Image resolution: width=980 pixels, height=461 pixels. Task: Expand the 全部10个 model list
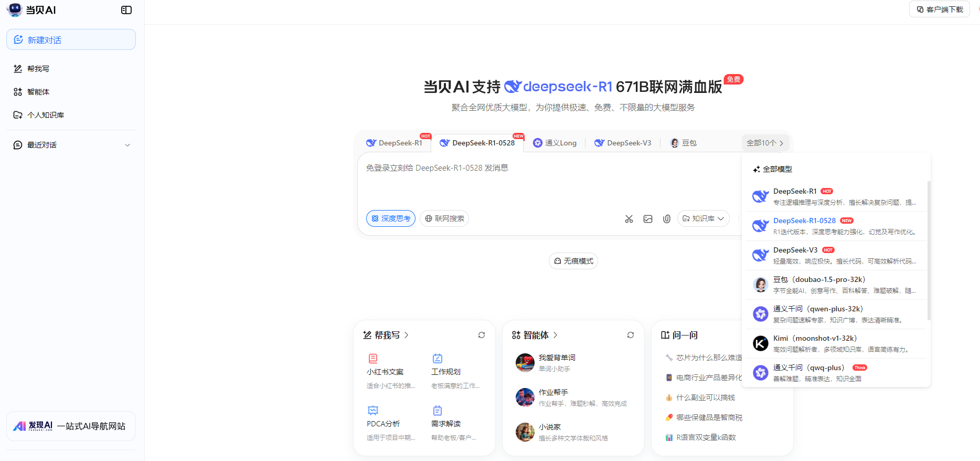click(x=765, y=143)
